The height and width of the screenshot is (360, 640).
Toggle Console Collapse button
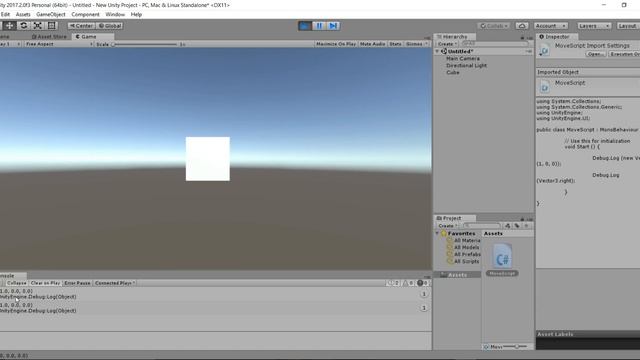coord(17,283)
